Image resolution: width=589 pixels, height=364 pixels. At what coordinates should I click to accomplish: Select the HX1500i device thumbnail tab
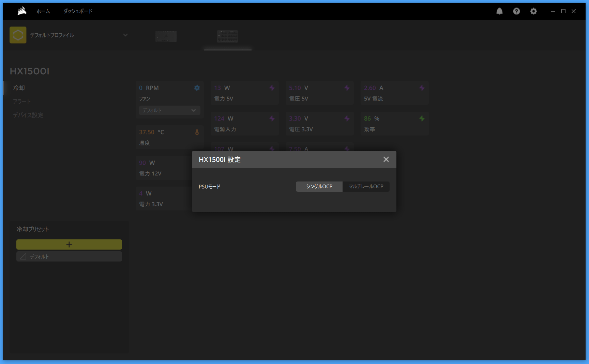(228, 36)
